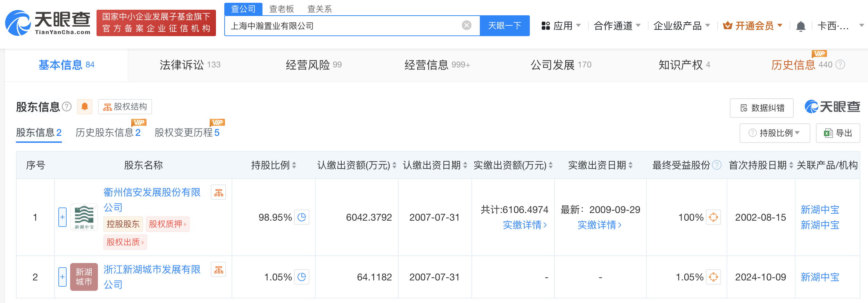The width and height of the screenshot is (868, 303).
Task: Open the 企业级产品 dropdown
Action: [x=682, y=26]
